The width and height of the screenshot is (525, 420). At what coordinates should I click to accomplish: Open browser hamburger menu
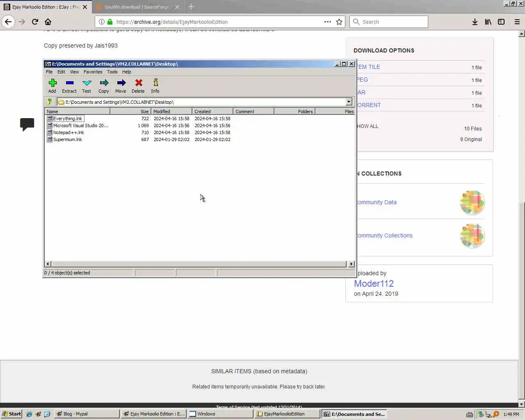[x=517, y=22]
